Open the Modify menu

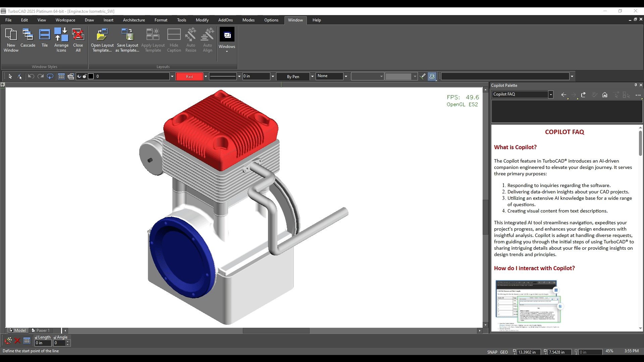(x=202, y=20)
